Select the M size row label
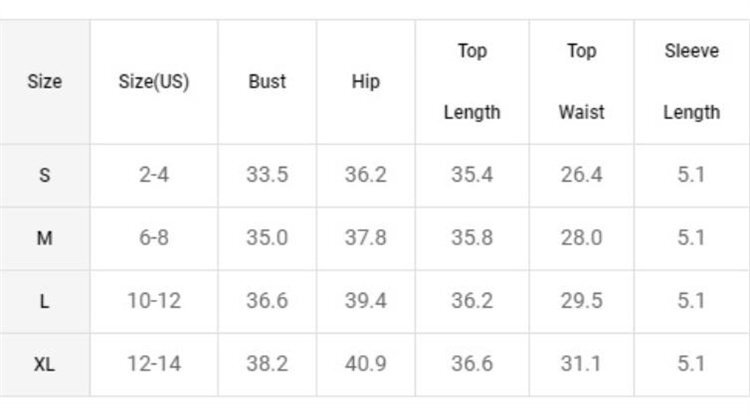750x416 pixels. click(44, 238)
